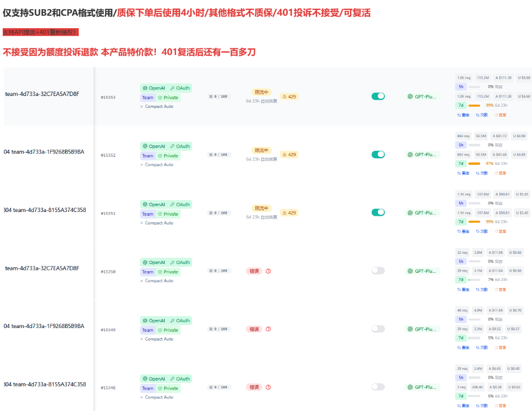Enable the account toggle in row #15350
532x411 pixels.
click(x=378, y=271)
